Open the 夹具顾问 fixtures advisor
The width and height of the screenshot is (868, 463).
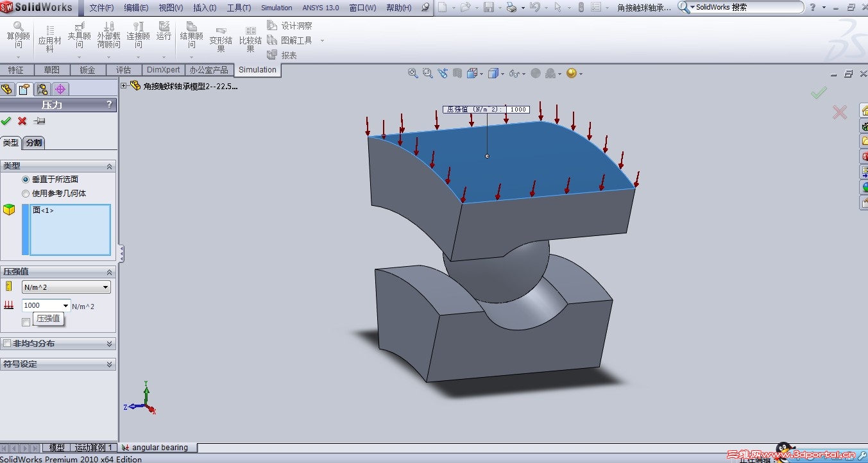click(x=80, y=36)
